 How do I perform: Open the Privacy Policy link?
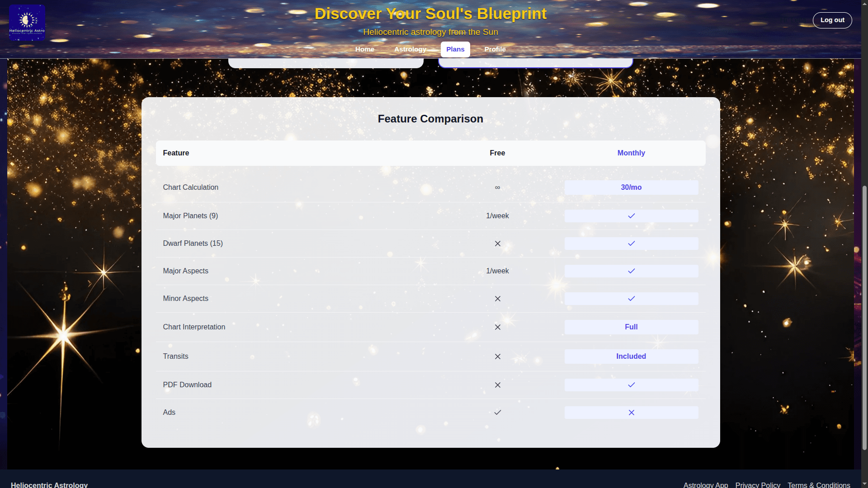[x=757, y=484]
